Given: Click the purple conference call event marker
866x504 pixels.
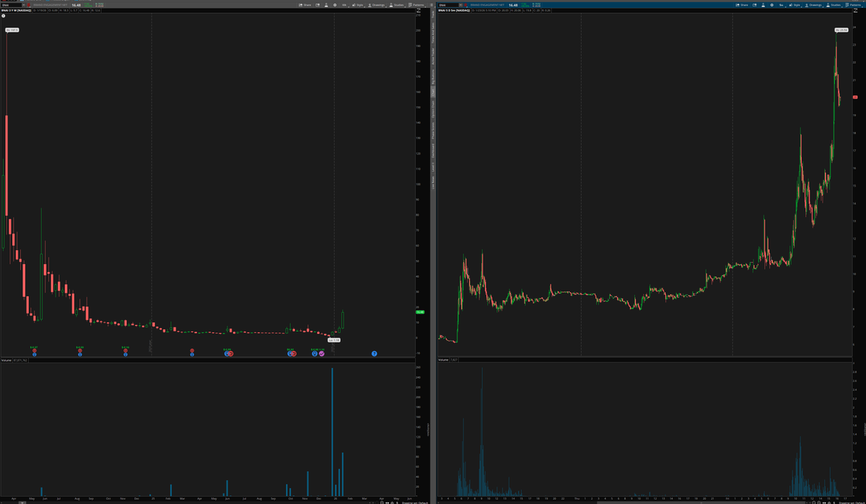Looking at the screenshot, I should [322, 353].
